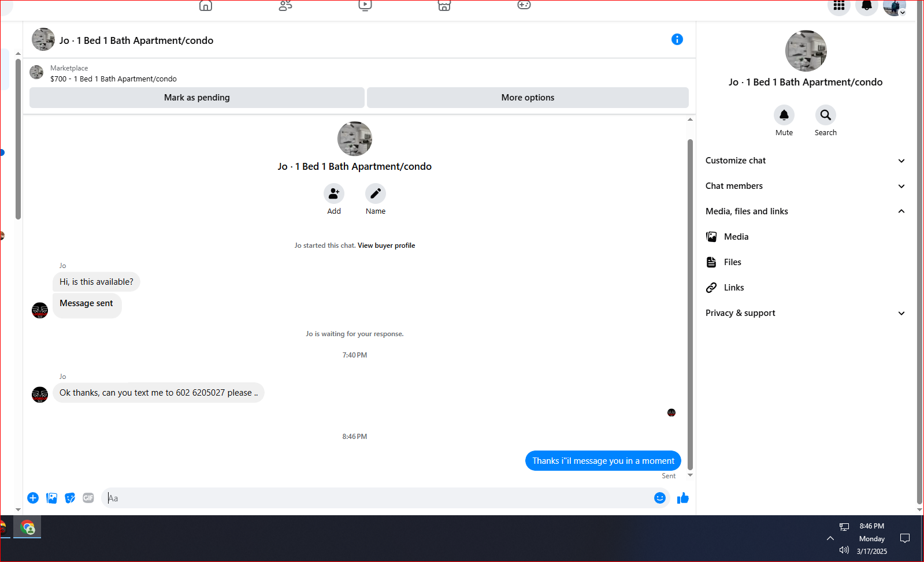Click the chat header listing avatar
Viewport: 924px width, 562px height.
[43, 39]
